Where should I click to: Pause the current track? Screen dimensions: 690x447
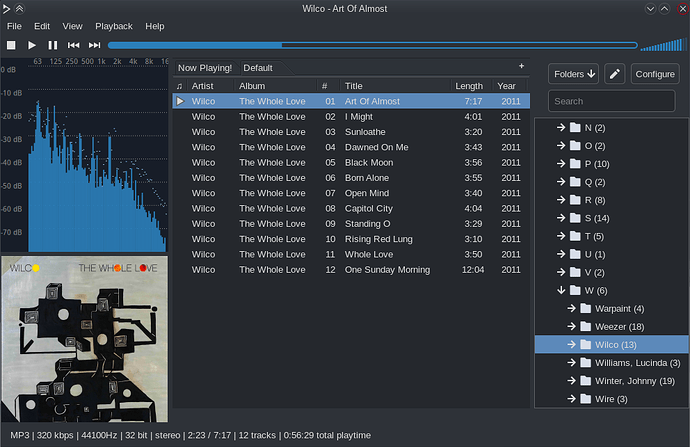53,45
